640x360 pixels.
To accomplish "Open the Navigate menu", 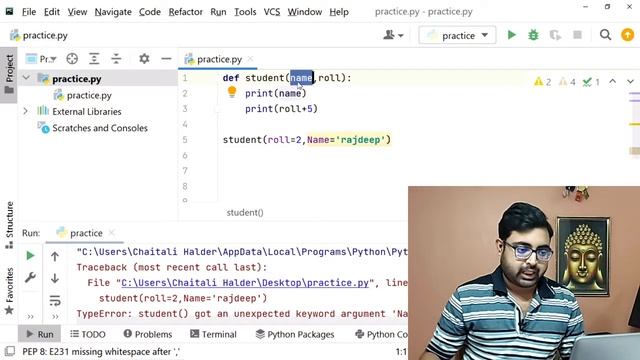I will tap(113, 12).
